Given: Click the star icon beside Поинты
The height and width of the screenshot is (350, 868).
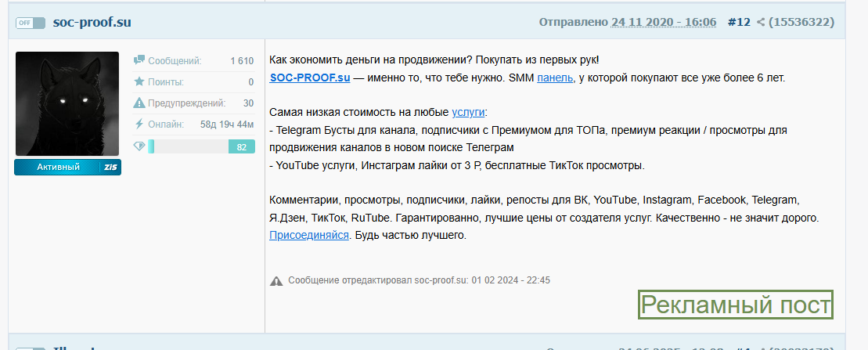Looking at the screenshot, I should (139, 82).
